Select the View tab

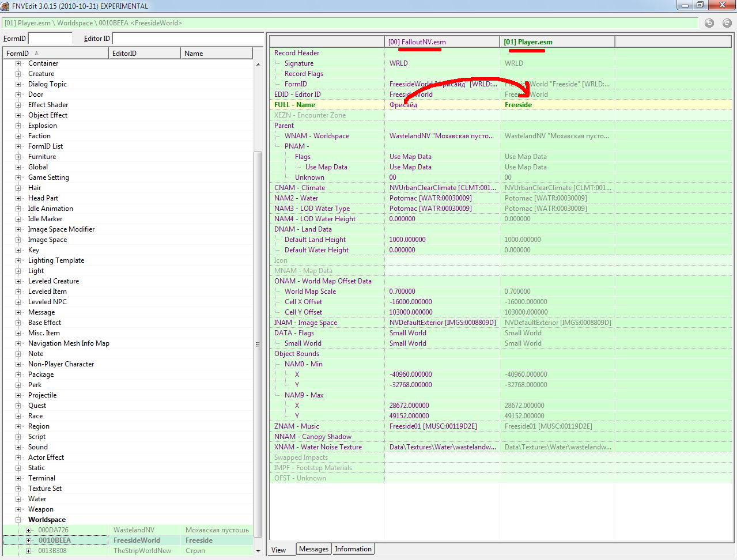pyautogui.click(x=278, y=550)
